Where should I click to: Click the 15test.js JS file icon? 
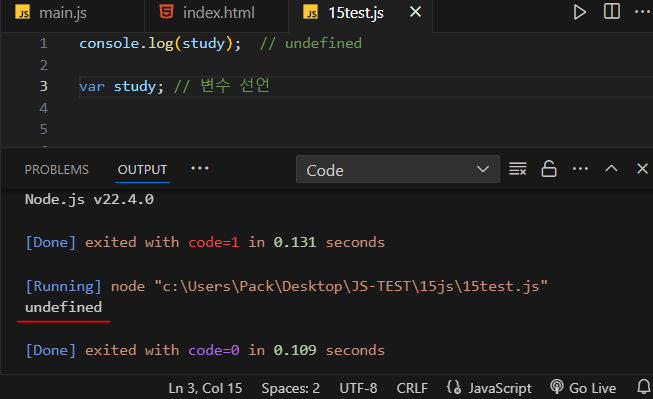tap(311, 13)
